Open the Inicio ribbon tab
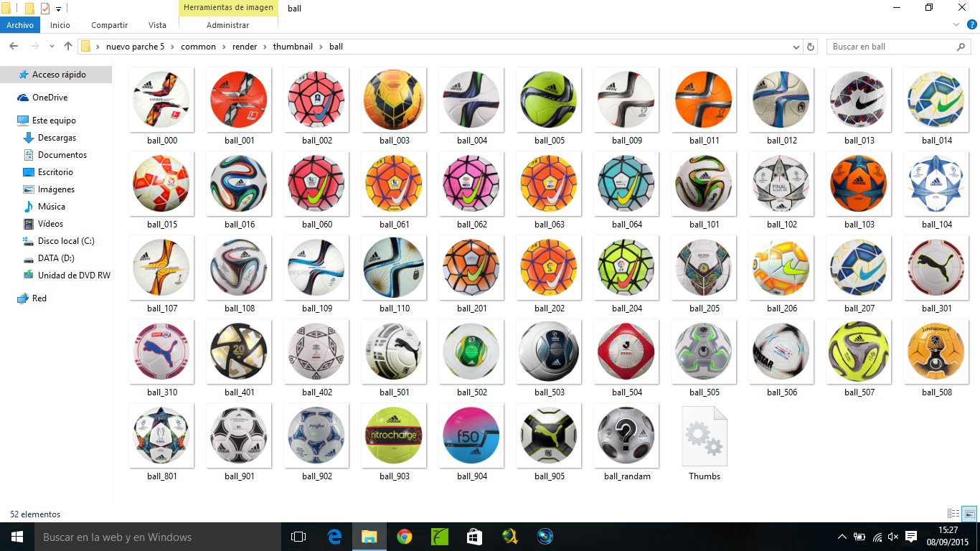980x551 pixels. pos(60,25)
